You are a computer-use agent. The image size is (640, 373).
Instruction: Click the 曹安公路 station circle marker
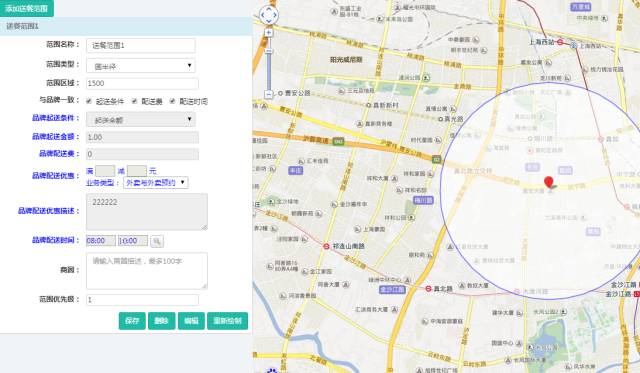click(x=280, y=93)
